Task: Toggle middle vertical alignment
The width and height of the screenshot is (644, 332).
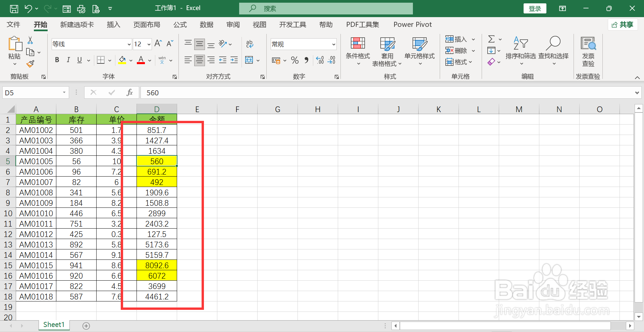Action: pos(200,44)
